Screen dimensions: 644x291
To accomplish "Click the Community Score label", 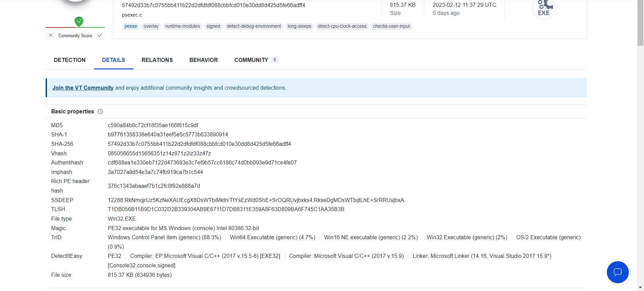I will [x=75, y=36].
